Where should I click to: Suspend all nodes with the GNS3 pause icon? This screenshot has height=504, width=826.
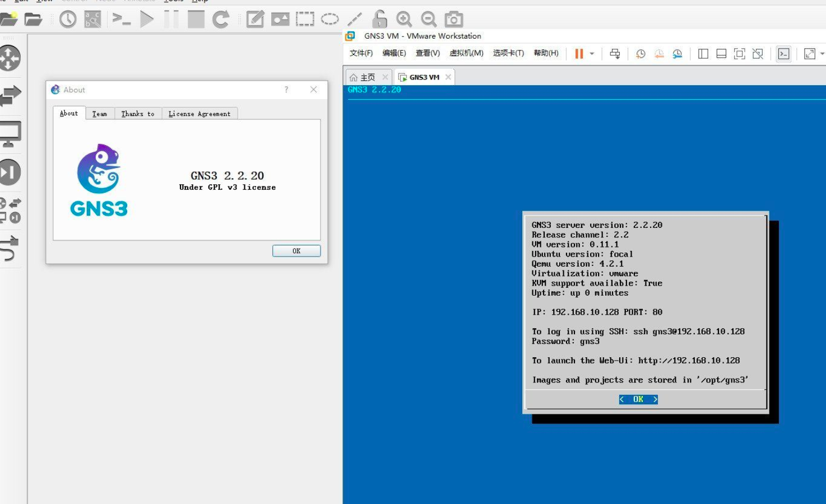pyautogui.click(x=171, y=20)
